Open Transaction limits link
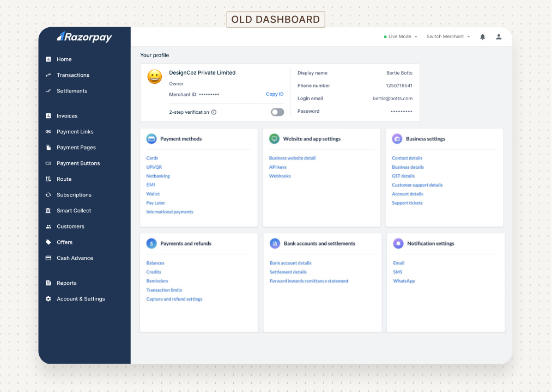The width and height of the screenshot is (552, 392). pos(164,290)
